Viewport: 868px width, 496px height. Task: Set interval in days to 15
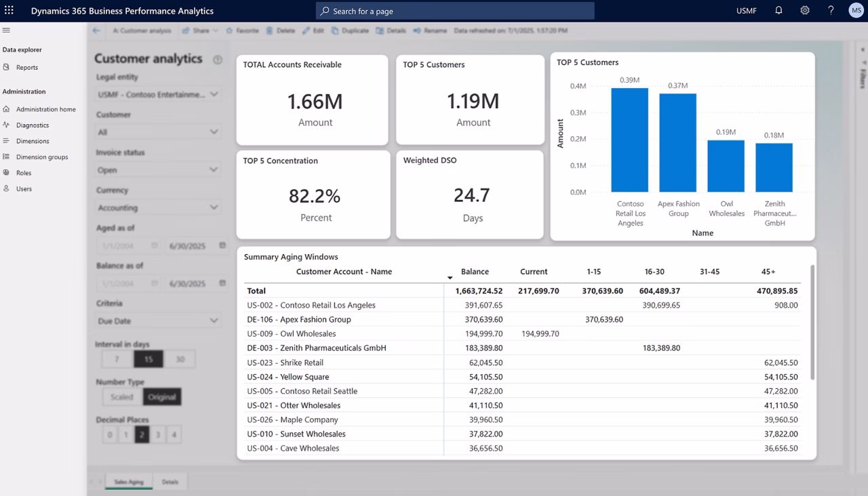149,359
